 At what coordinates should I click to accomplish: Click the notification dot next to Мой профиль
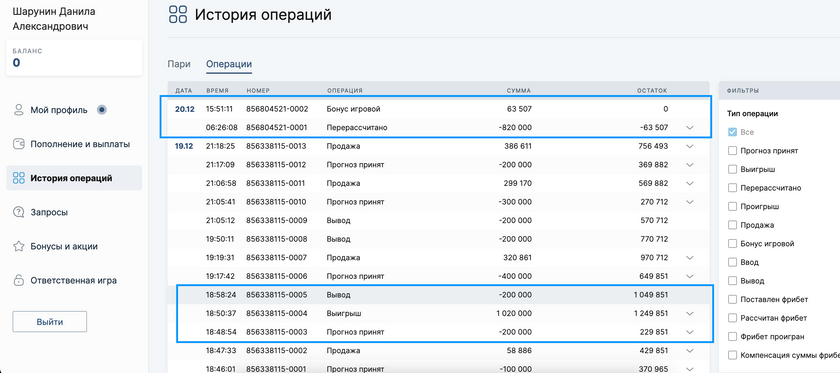click(x=102, y=110)
